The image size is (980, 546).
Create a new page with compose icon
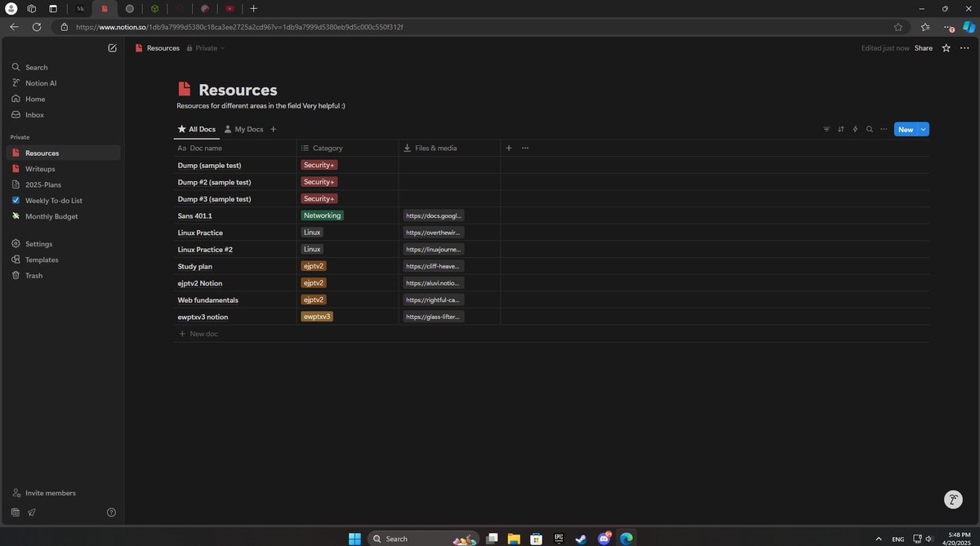(112, 48)
